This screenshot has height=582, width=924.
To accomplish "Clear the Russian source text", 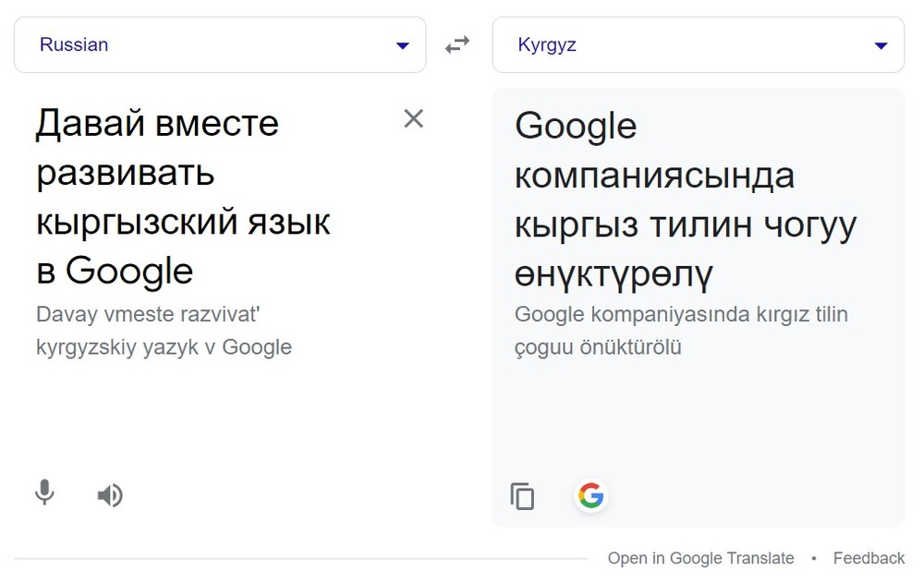I will point(413,118).
